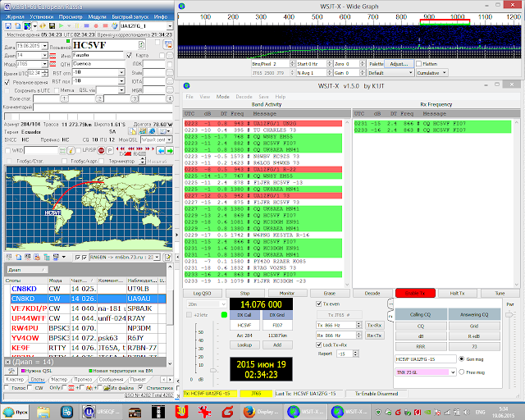
Task: Click the 'Halt Tx' button
Action: pos(457,293)
